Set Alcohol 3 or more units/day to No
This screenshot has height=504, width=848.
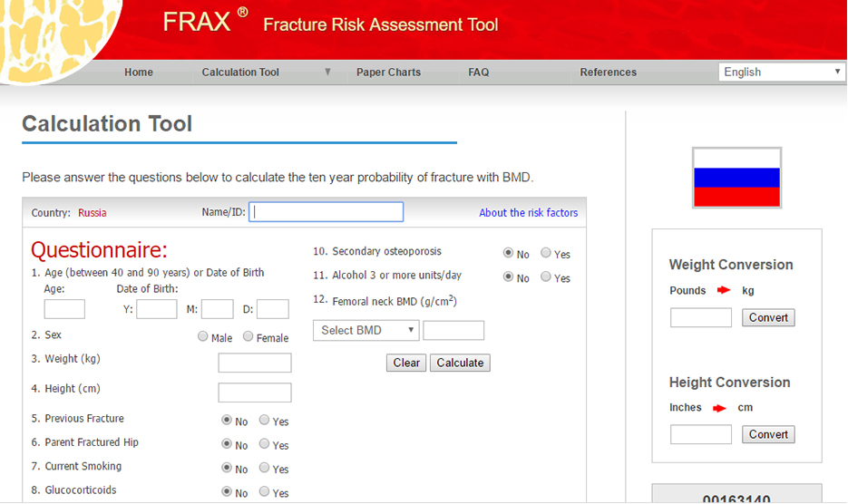[x=508, y=276]
